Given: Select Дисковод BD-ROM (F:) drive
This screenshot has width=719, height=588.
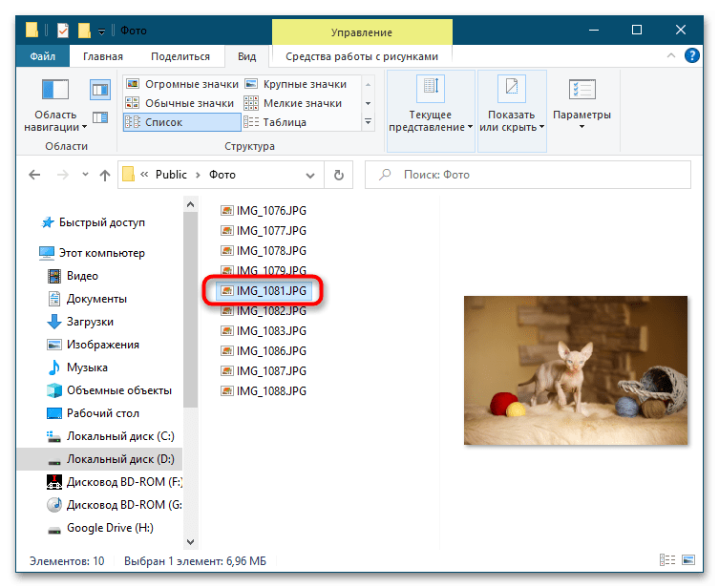Looking at the screenshot, I should [x=114, y=482].
